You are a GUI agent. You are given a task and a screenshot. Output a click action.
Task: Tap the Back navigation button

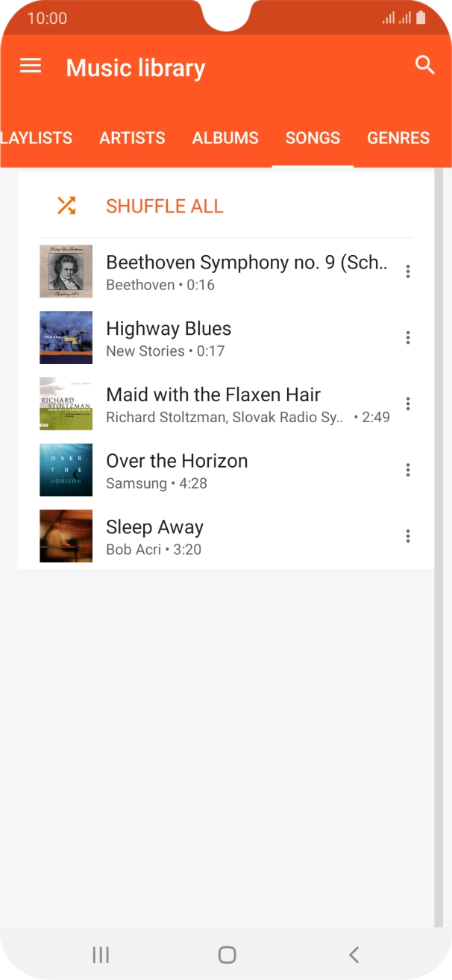(353, 954)
